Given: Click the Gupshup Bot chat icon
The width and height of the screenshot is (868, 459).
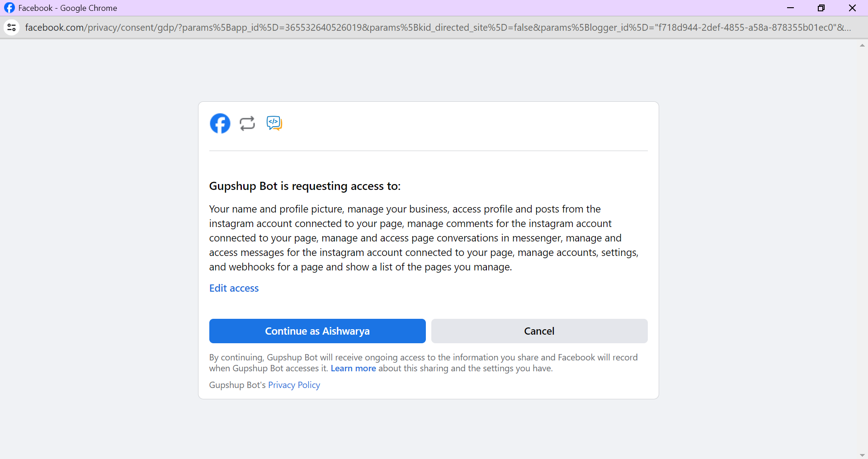Looking at the screenshot, I should click(274, 123).
